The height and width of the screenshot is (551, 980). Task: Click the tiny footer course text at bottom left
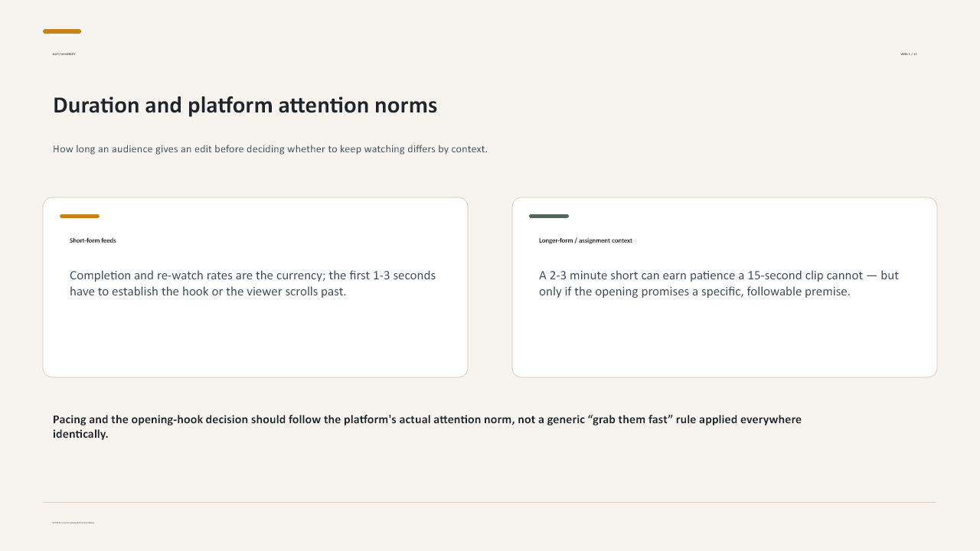click(x=73, y=523)
